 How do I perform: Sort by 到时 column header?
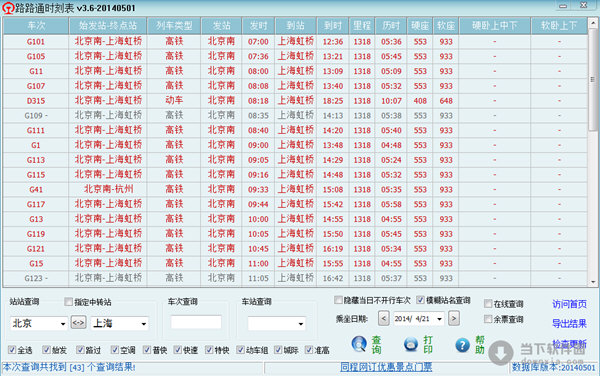(333, 26)
